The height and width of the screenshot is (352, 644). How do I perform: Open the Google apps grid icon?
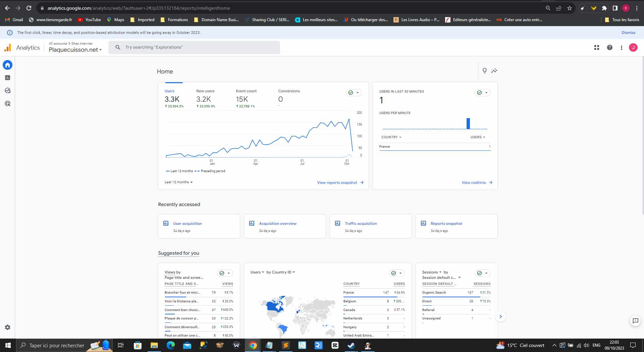596,48
